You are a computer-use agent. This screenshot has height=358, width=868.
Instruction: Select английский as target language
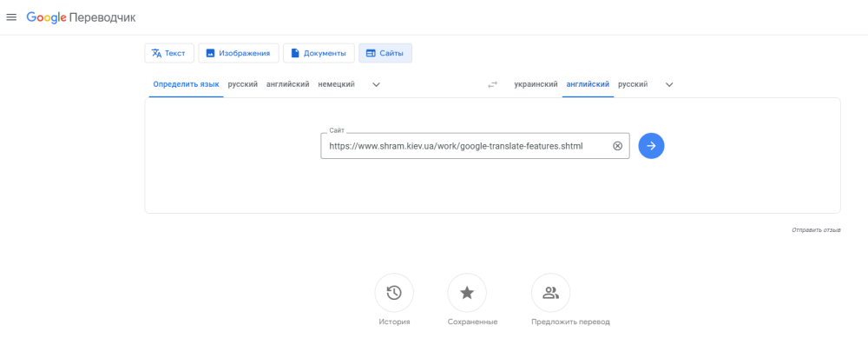click(588, 85)
